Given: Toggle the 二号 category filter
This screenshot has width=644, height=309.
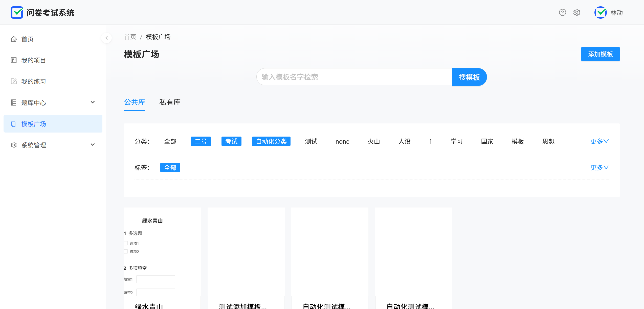Looking at the screenshot, I should [201, 141].
